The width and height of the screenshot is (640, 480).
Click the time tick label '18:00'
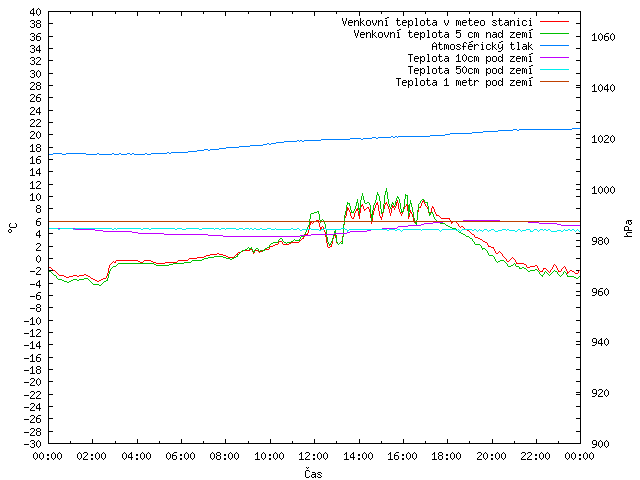447,456
